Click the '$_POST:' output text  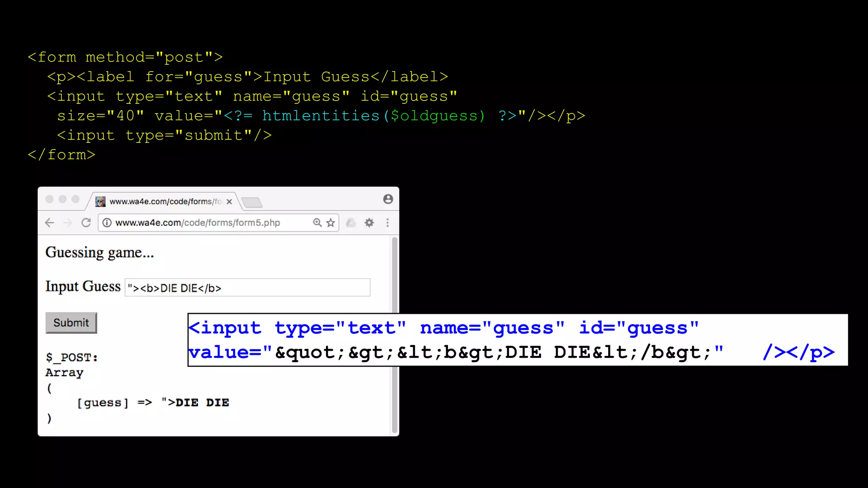click(x=72, y=358)
